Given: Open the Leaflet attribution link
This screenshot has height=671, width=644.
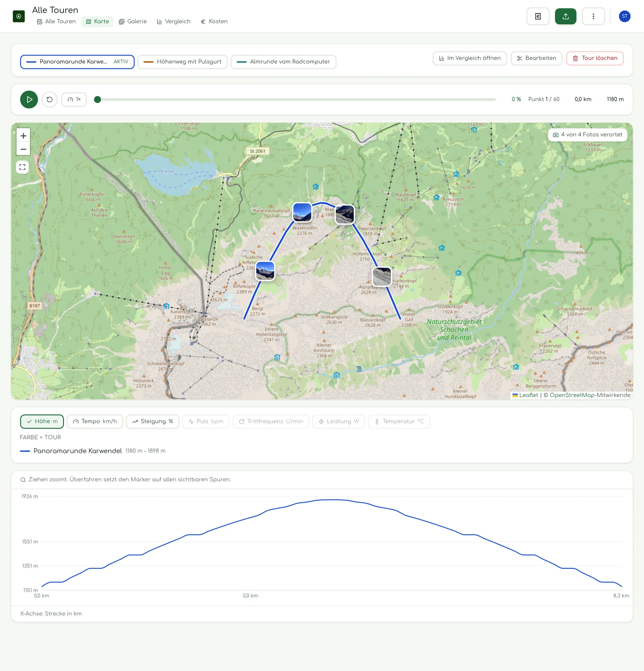Looking at the screenshot, I should [x=525, y=395].
